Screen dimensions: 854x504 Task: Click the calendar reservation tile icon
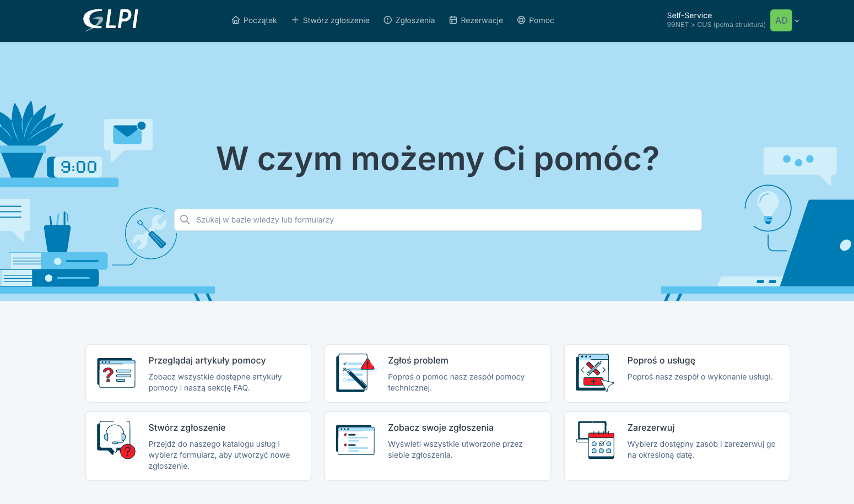595,440
